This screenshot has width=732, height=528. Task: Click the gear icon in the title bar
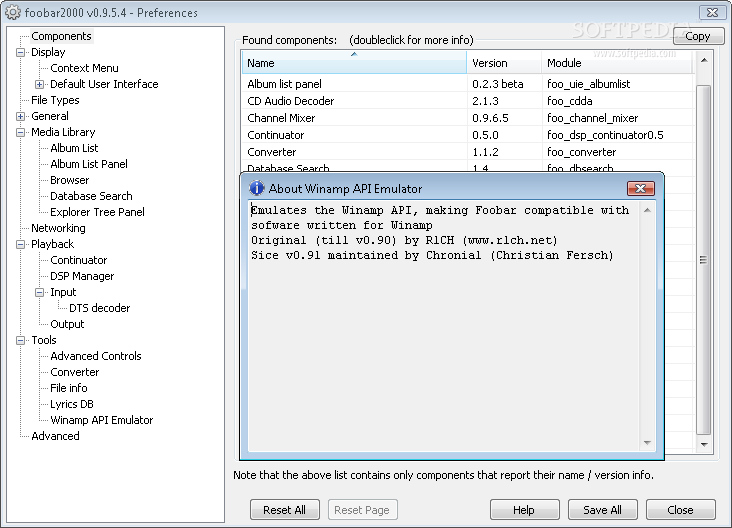click(13, 13)
